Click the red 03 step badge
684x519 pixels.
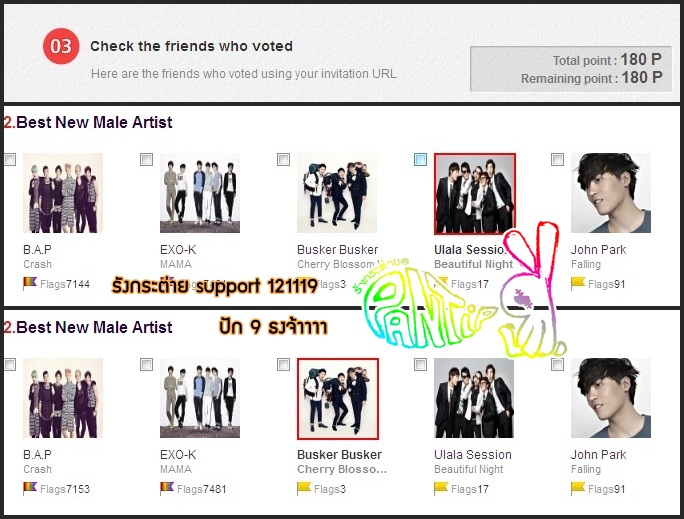61,46
